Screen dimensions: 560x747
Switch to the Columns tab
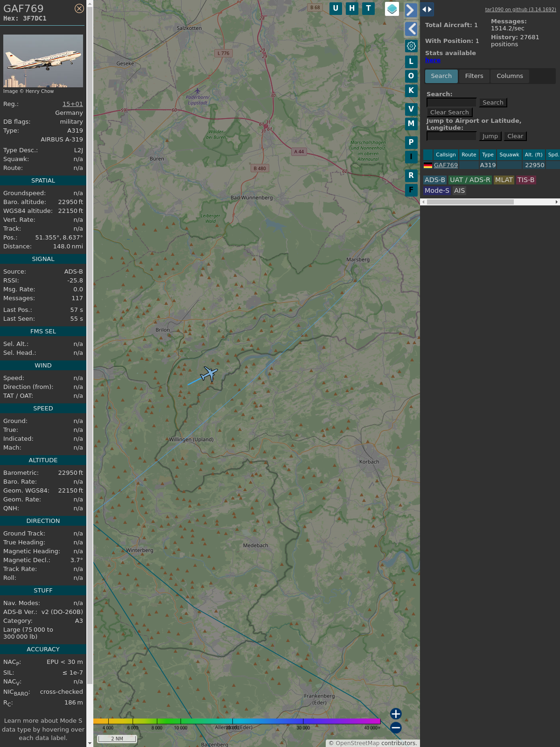point(510,76)
